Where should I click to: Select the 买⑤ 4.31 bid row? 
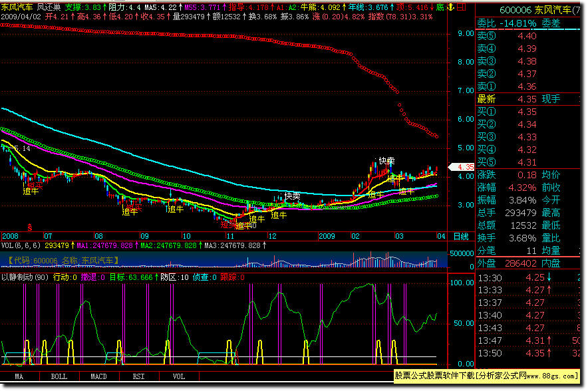pyautogui.click(x=528, y=162)
